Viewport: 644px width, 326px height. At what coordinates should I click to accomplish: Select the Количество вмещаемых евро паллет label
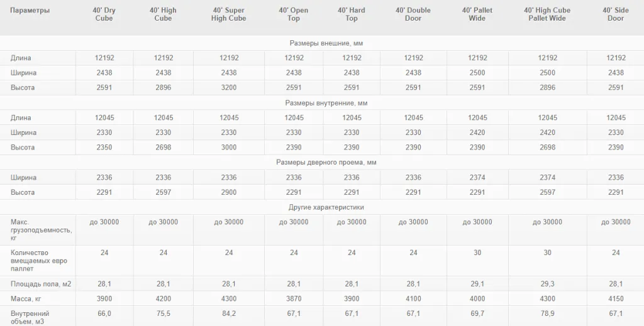pos(38,261)
